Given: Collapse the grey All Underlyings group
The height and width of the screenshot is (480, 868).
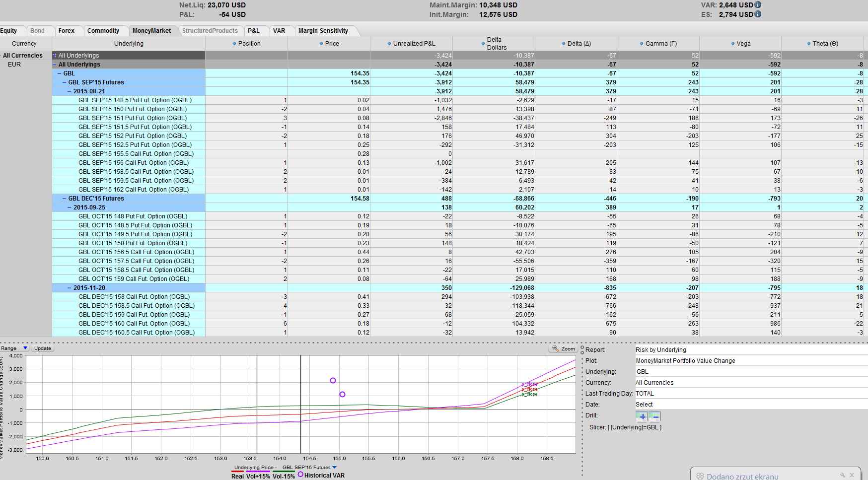Looking at the screenshot, I should coord(55,65).
